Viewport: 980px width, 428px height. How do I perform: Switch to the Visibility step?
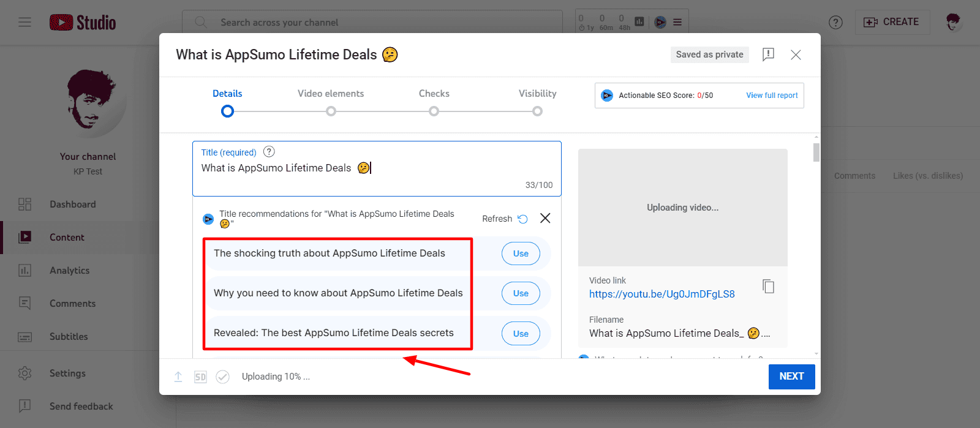(x=537, y=94)
